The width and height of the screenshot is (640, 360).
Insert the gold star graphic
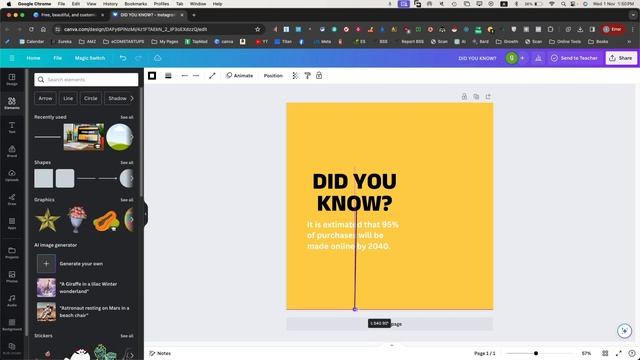(47, 220)
